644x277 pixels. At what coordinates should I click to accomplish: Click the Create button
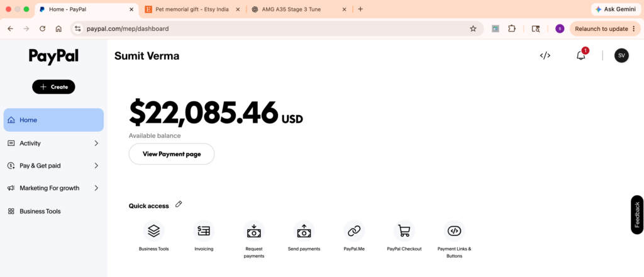pos(53,87)
